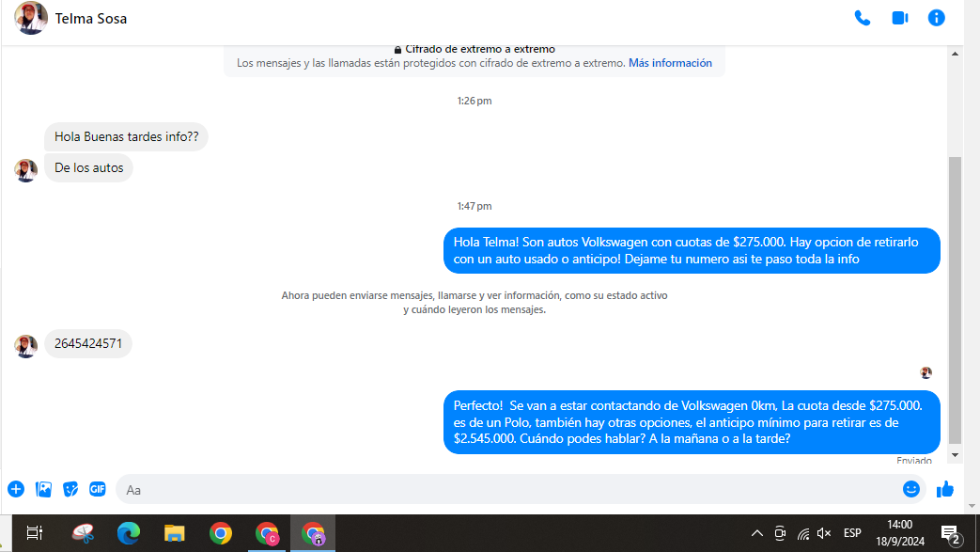Click the 'Enviado' status label
Screen dimensions: 980x552
(x=913, y=461)
